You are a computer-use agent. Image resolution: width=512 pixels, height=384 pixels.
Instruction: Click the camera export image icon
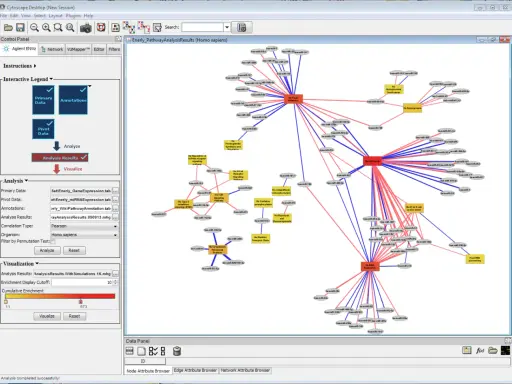[x=86, y=28]
